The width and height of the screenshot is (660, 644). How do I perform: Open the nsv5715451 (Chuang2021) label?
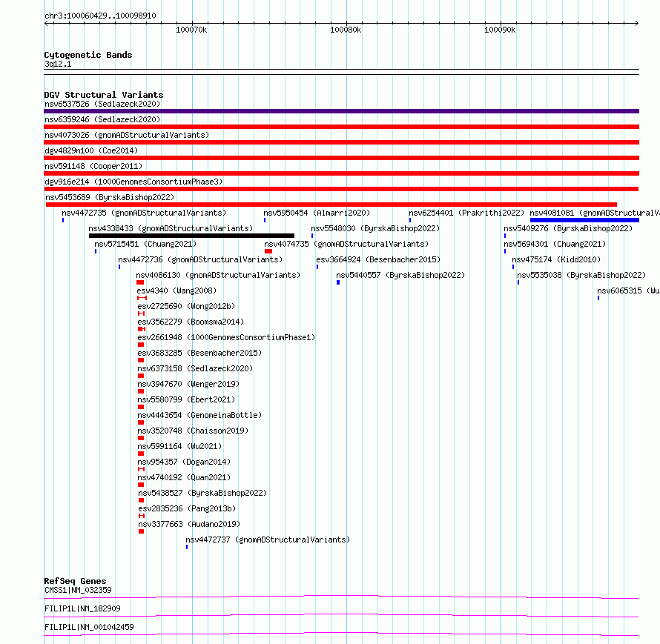[145, 244]
